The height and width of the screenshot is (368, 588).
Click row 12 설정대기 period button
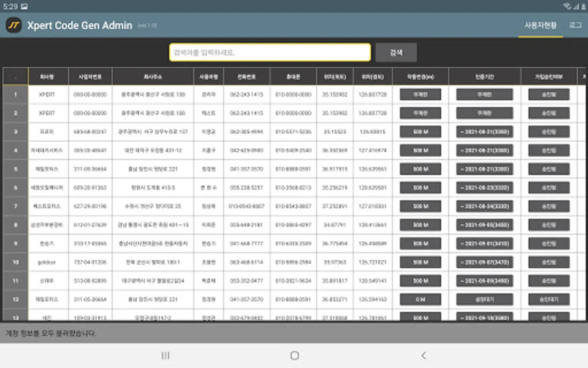(x=485, y=299)
